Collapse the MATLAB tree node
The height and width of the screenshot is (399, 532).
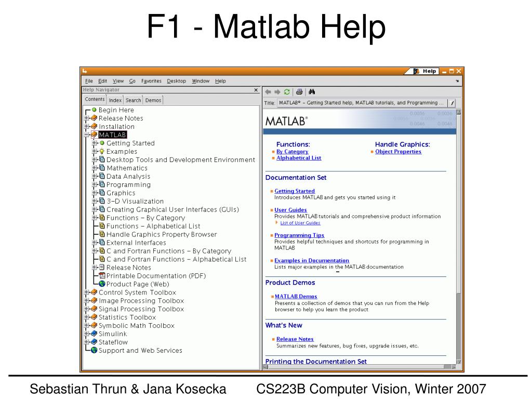[87, 135]
